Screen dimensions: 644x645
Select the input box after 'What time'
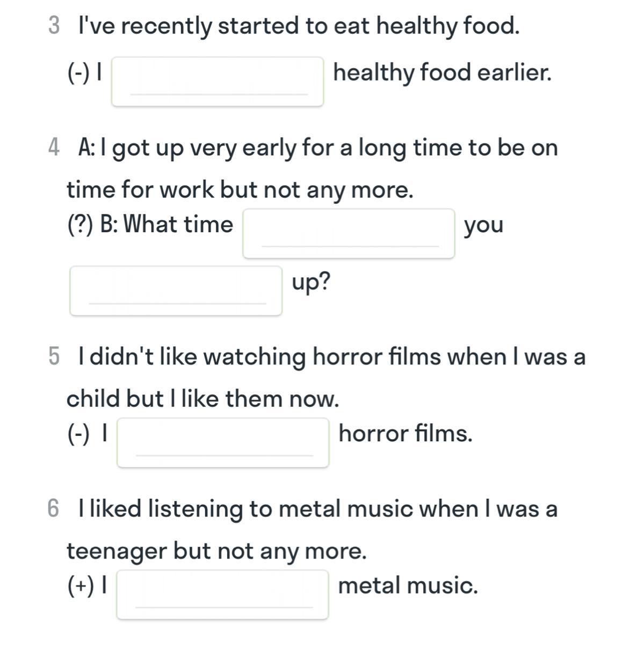(x=349, y=233)
